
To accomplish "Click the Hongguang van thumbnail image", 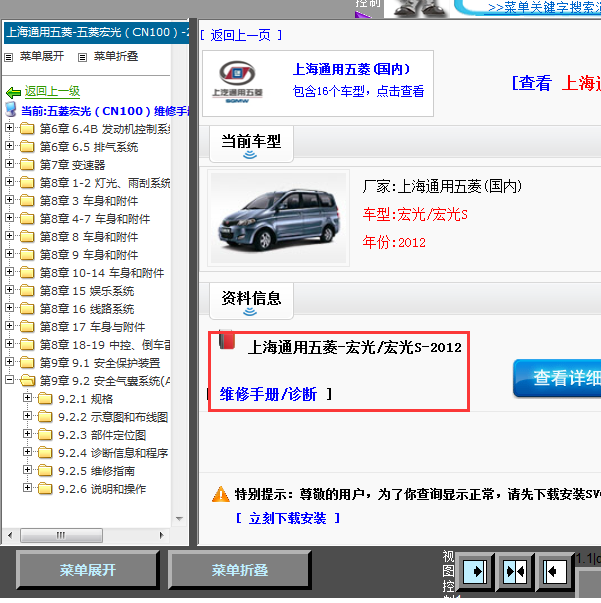I will click(x=278, y=218).
